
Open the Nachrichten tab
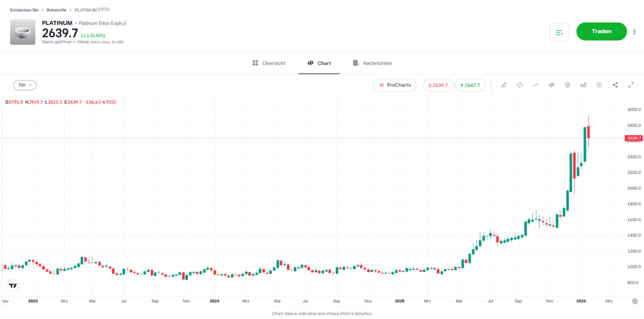click(373, 64)
